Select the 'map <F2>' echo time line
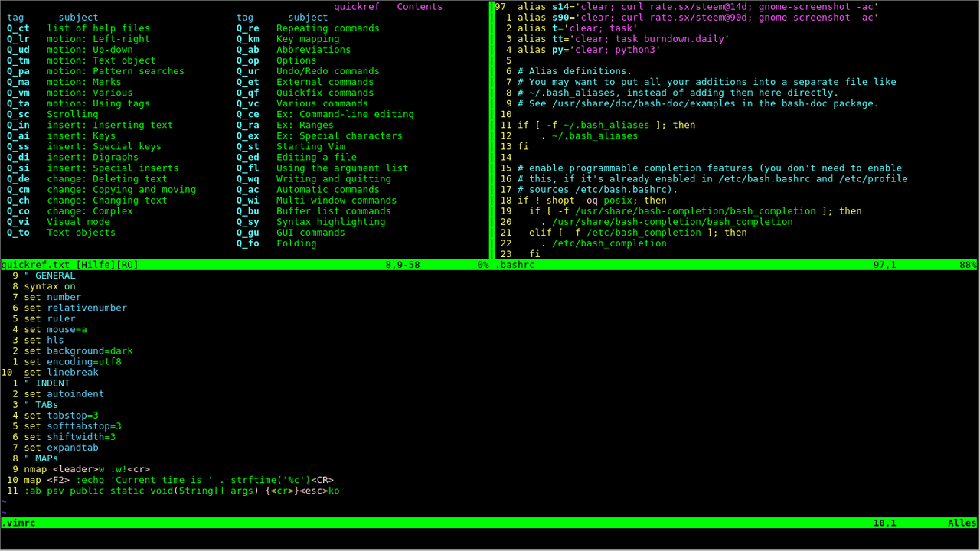 (x=178, y=479)
